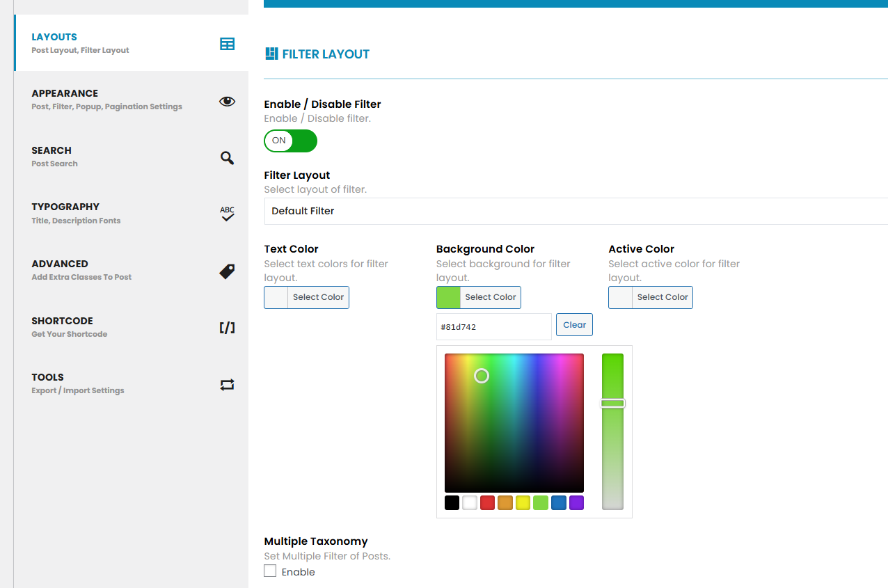This screenshot has height=588, width=888.
Task: Click Select Color under Text Color
Action: (318, 297)
